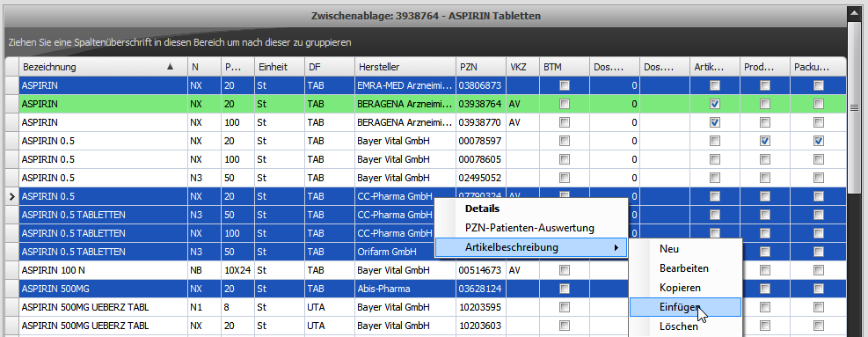This screenshot has height=337, width=868.
Task: Select Neu in the submenu
Action: (685, 249)
